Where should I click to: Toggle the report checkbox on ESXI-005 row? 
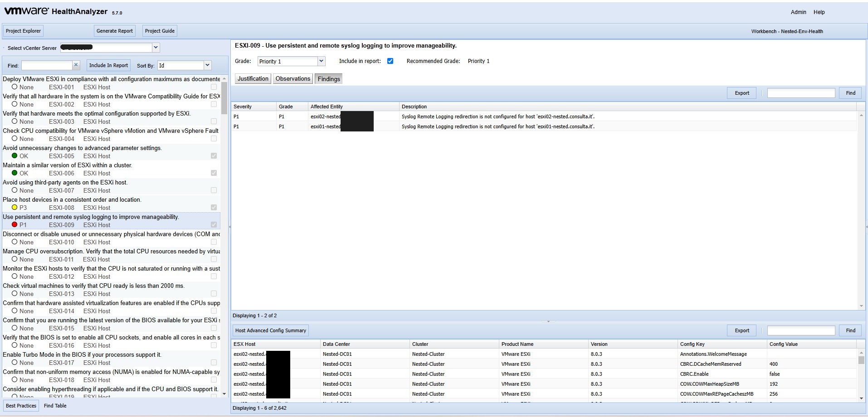click(x=214, y=156)
